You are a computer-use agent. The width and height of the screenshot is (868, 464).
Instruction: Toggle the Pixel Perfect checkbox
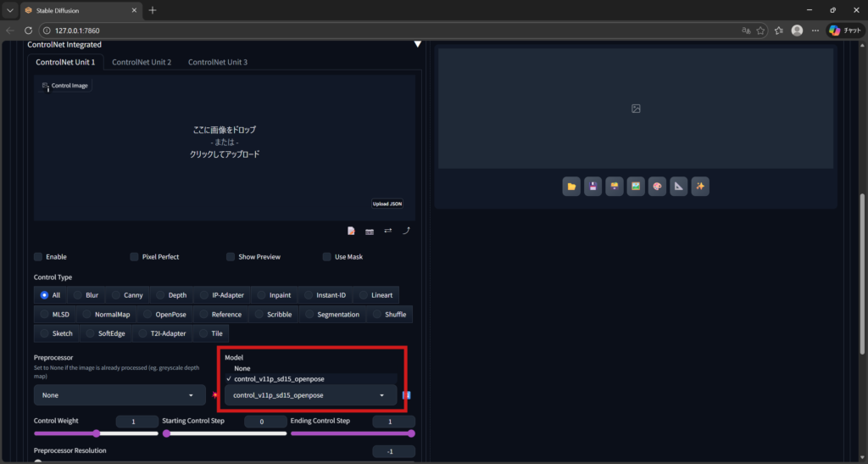[135, 257]
